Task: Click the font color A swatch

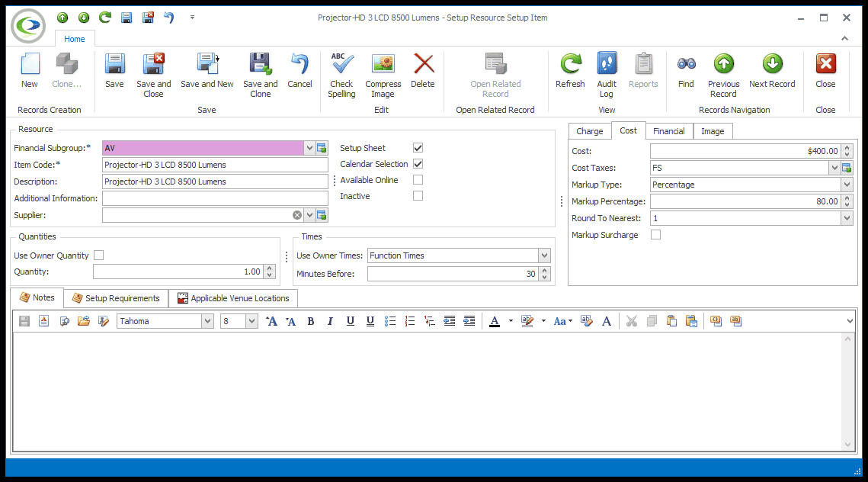Action: coord(495,321)
